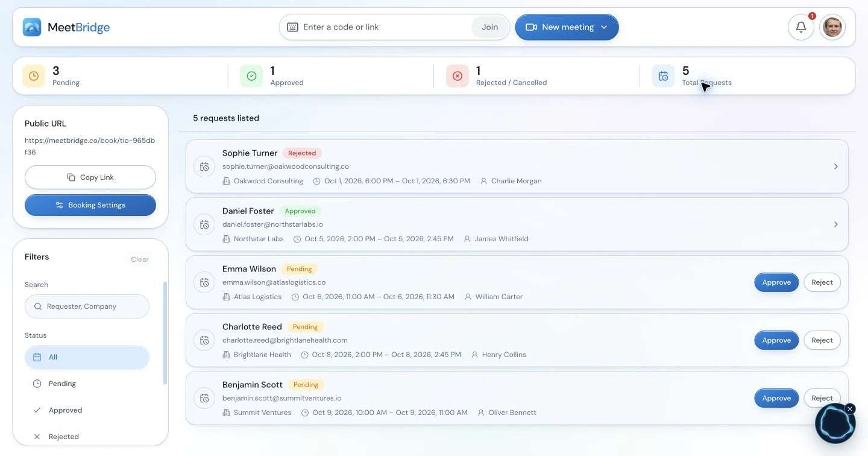868x456 pixels.
Task: Click the MeetBridge logo icon
Action: click(x=32, y=27)
